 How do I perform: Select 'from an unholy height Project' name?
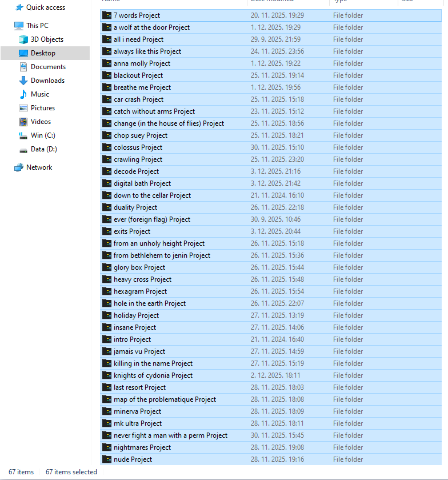[x=159, y=243]
